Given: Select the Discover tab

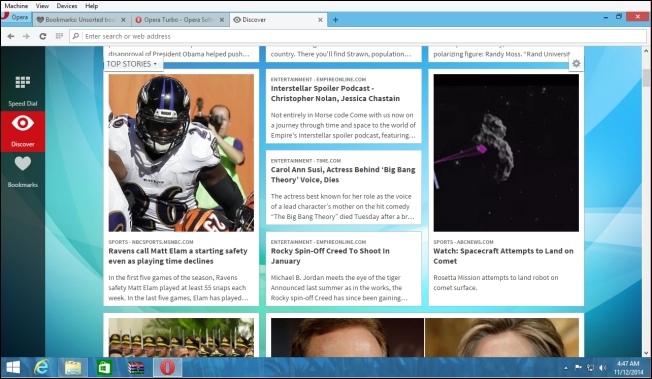Looking at the screenshot, I should (278, 20).
